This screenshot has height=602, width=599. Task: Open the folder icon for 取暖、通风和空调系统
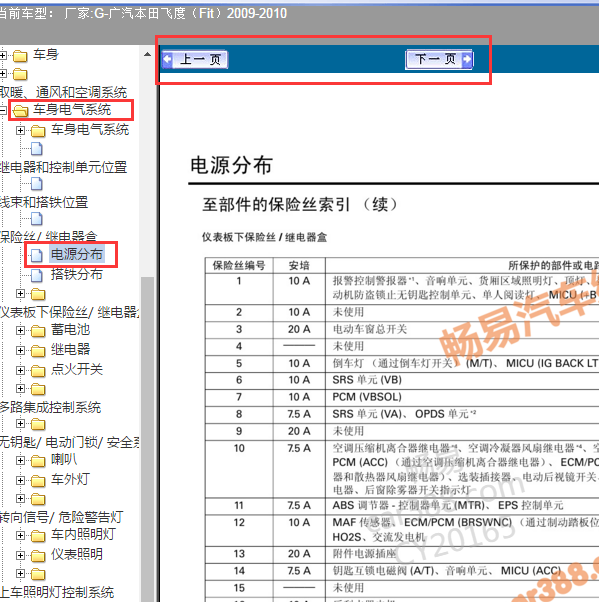click(20, 74)
